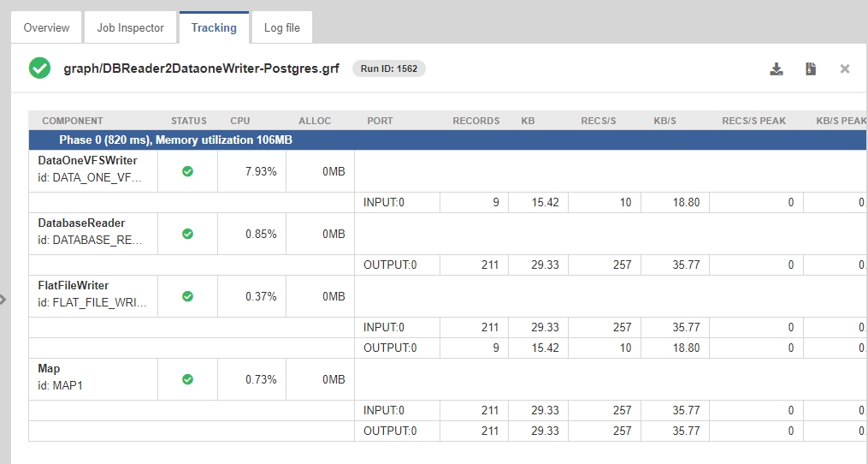Screen dimensions: 868x464
Task: Switch to the Overview tab
Action: (x=46, y=27)
